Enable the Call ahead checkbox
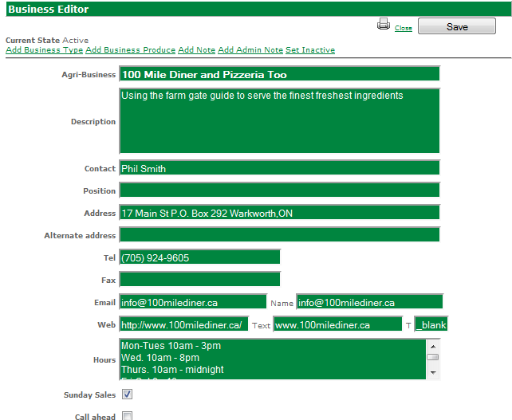Viewport: 512px width, 420px height. [x=127, y=416]
